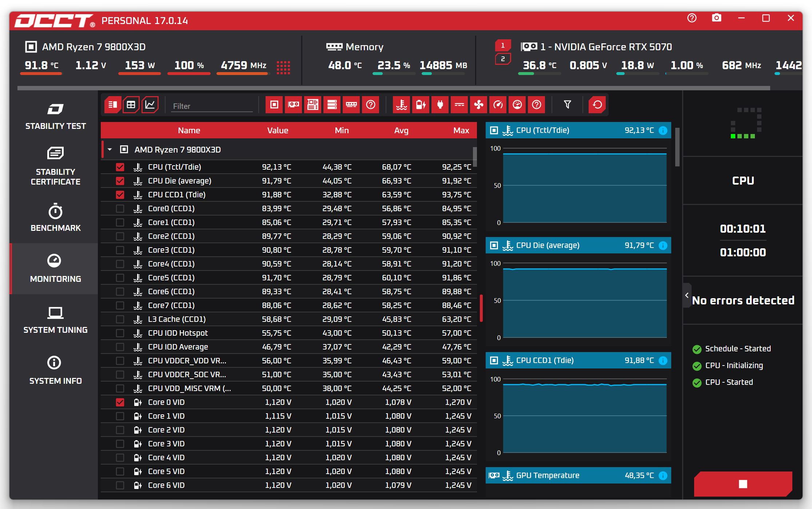Toggle the voltage sensor type filter
812x509 pixels.
pyautogui.click(x=421, y=105)
